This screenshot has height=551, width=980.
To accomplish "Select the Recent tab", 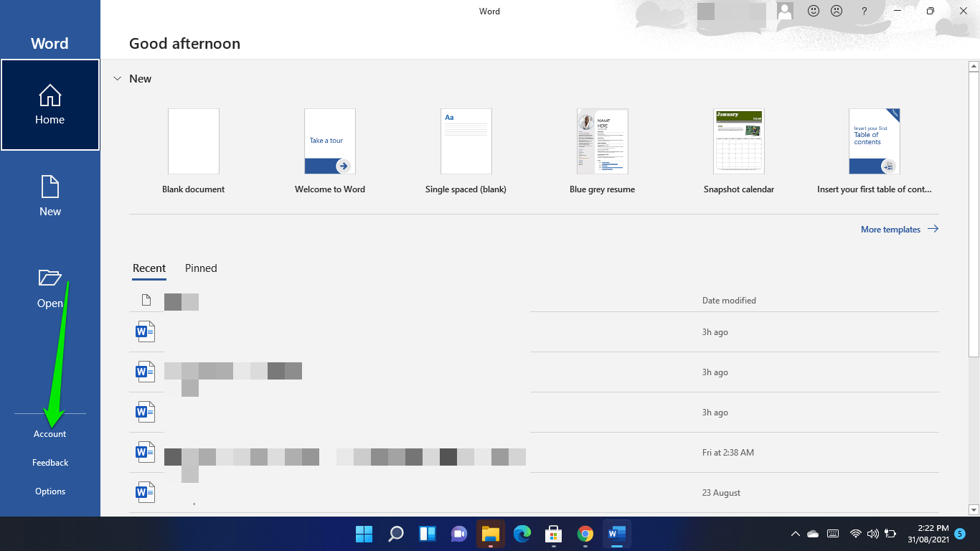I will click(x=149, y=268).
